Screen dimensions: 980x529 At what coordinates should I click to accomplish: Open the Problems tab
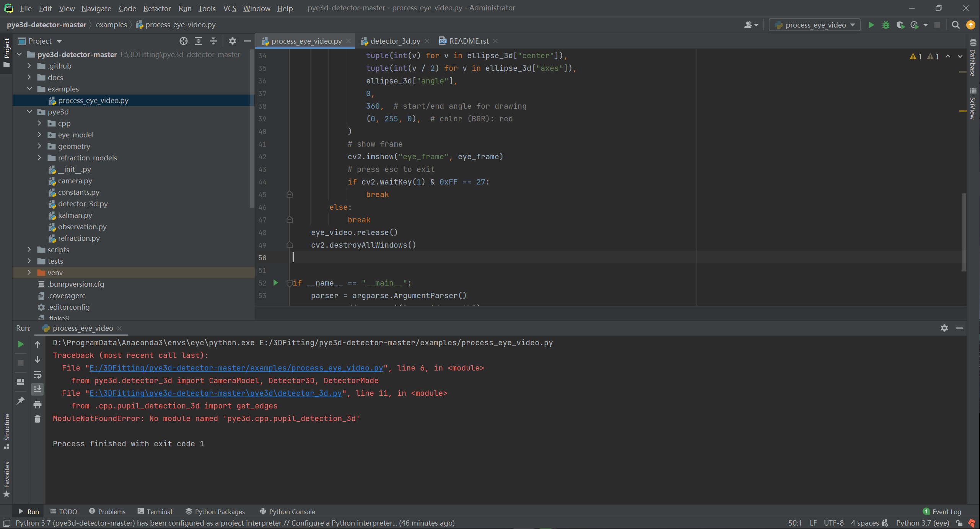(107, 512)
